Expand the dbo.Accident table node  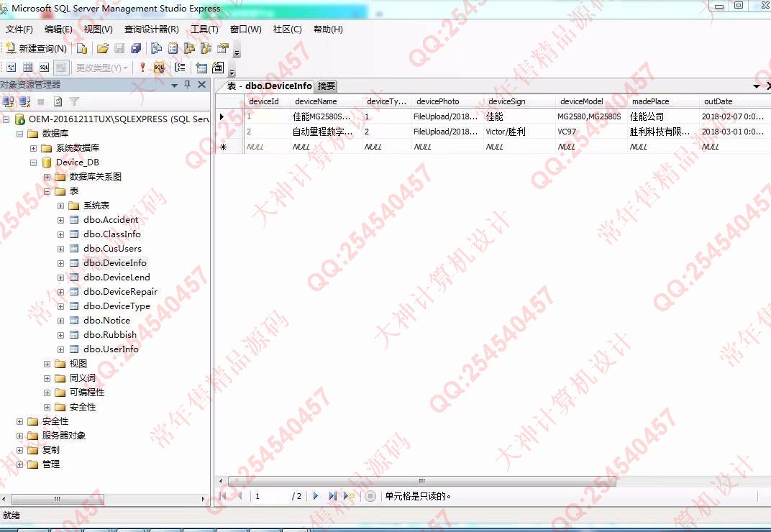click(61, 220)
